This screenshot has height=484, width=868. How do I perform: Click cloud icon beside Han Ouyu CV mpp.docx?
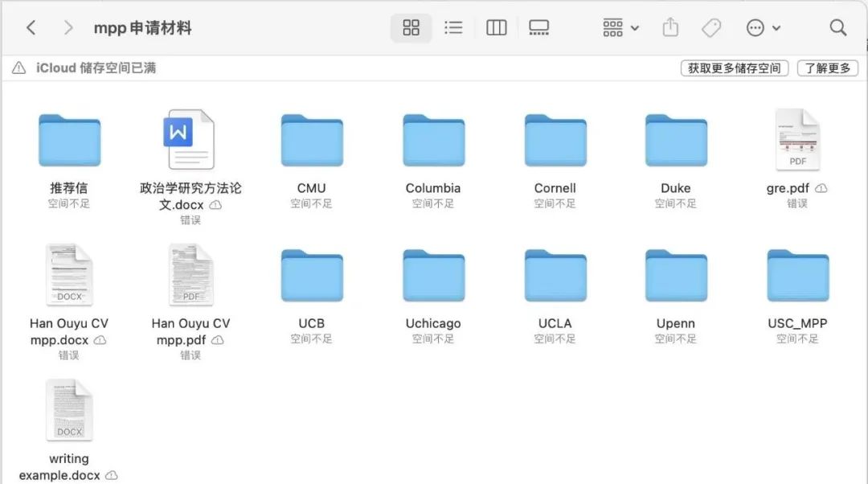(x=100, y=340)
